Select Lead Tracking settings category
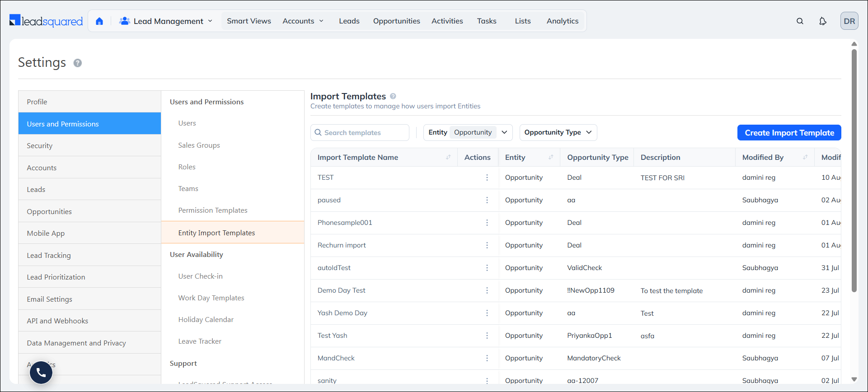 (x=89, y=255)
